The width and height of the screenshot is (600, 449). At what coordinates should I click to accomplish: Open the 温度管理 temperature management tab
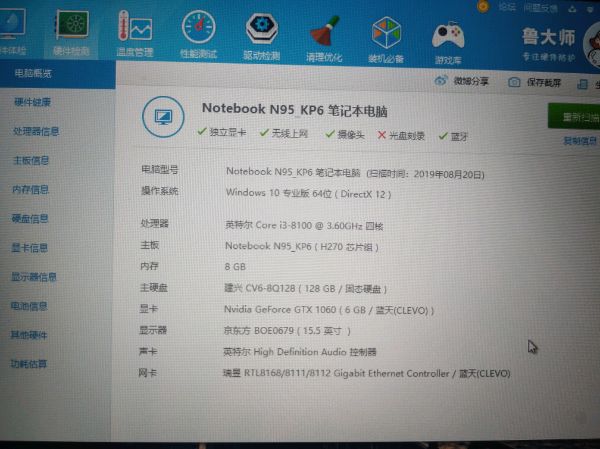(x=135, y=34)
